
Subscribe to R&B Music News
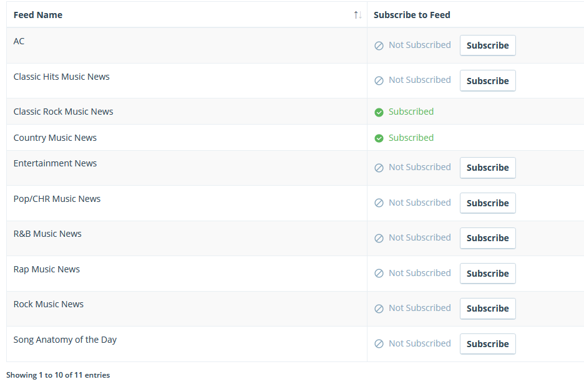point(487,238)
